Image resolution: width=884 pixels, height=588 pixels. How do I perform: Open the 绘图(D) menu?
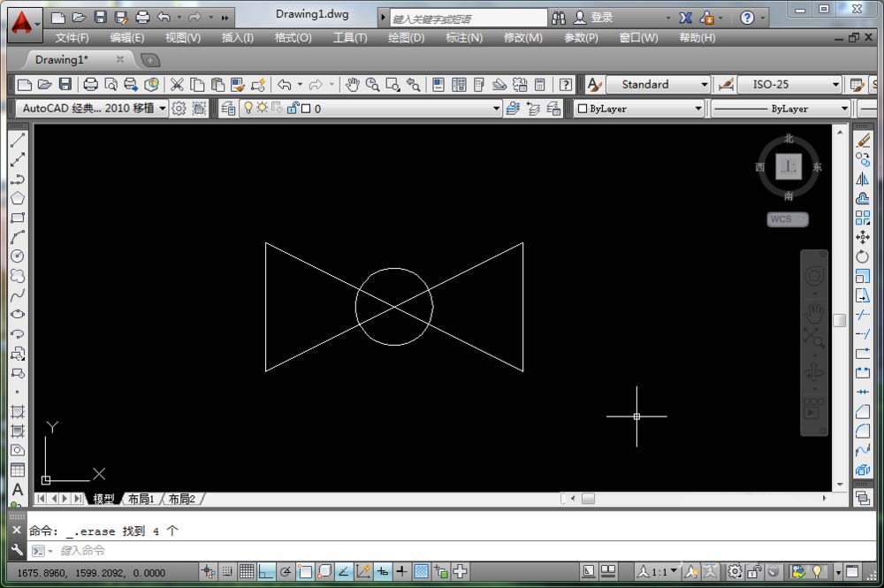(406, 38)
